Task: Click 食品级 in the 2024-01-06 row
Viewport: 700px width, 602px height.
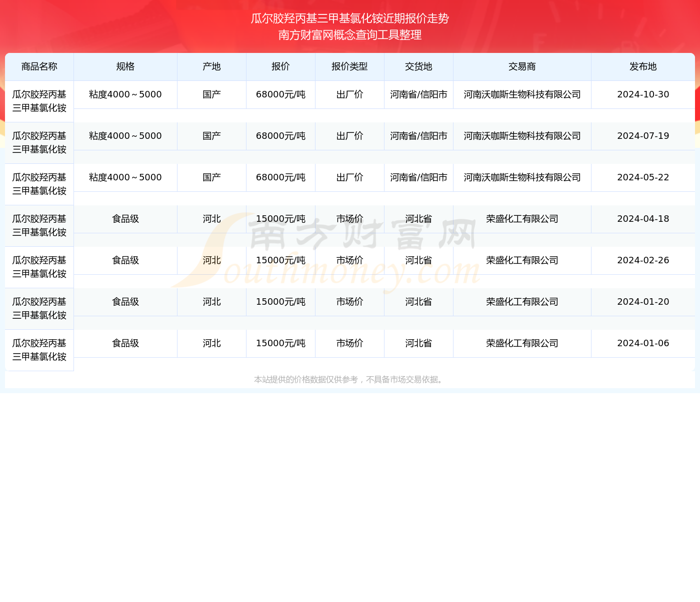Action: click(125, 343)
